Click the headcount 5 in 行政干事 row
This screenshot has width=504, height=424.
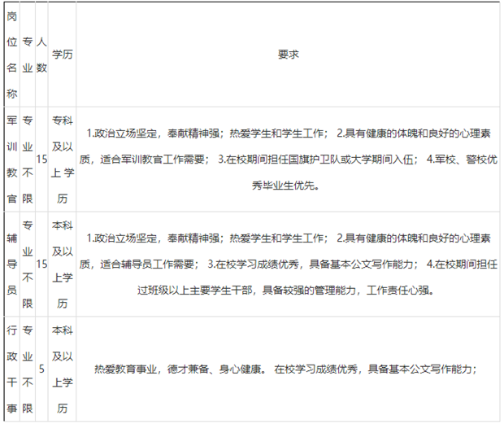[41, 369]
